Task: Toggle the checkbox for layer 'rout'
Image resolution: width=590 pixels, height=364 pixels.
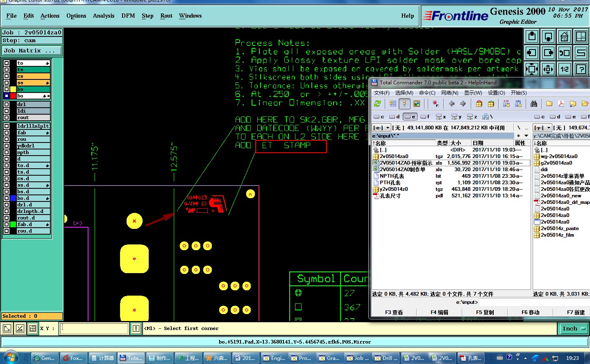Action: [x=7, y=118]
